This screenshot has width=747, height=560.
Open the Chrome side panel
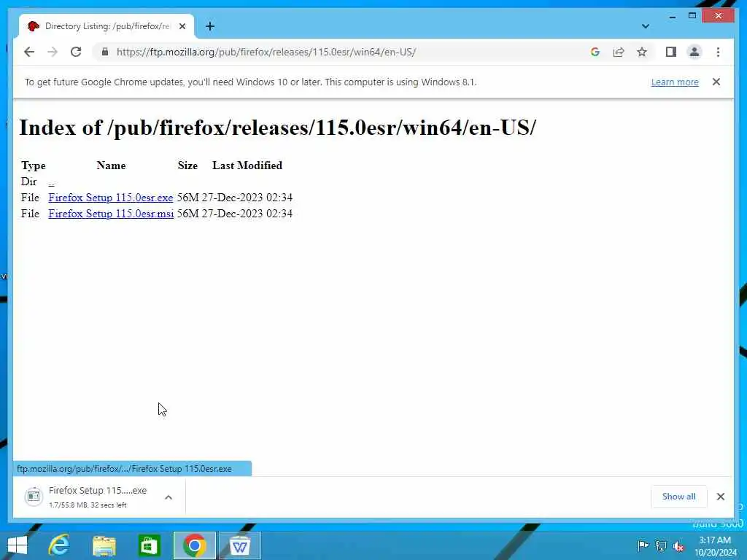coord(671,52)
